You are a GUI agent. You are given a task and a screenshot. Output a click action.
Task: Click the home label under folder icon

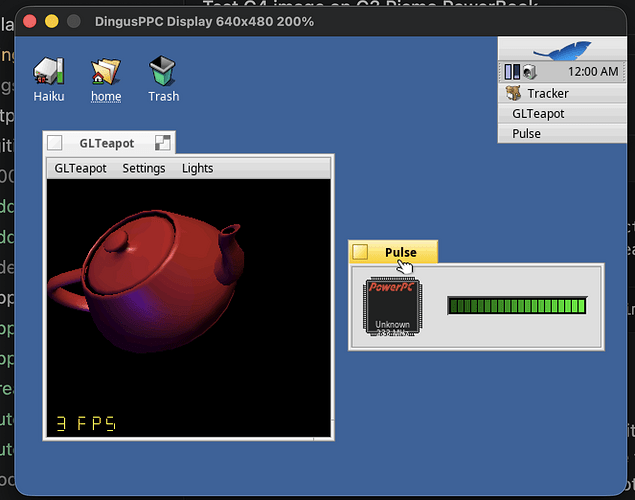point(106,96)
